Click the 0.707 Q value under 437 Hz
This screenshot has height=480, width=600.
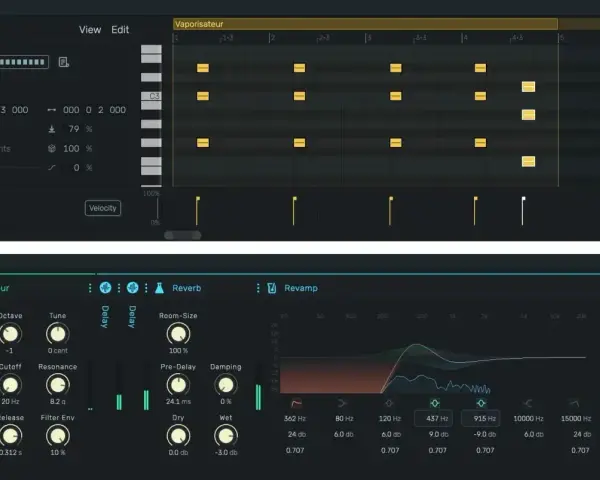(x=437, y=451)
